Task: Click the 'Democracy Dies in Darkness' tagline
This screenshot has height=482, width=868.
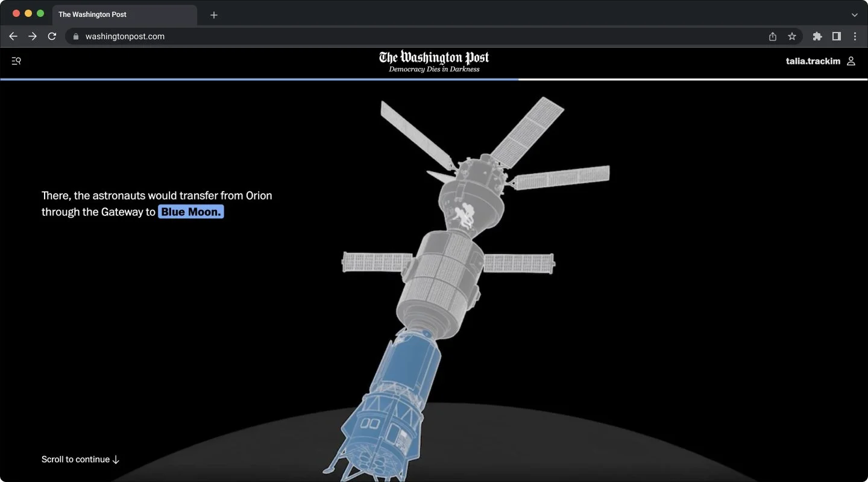Action: click(434, 69)
